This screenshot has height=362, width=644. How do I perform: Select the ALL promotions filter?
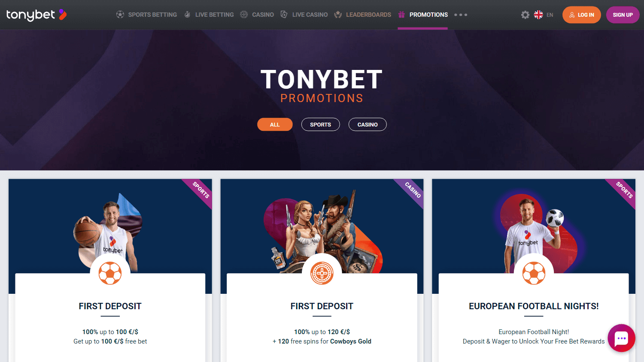[x=275, y=124]
